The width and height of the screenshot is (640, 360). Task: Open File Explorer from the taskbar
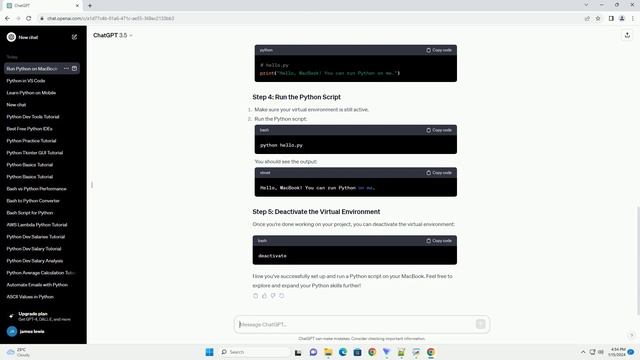pyautogui.click(x=328, y=352)
